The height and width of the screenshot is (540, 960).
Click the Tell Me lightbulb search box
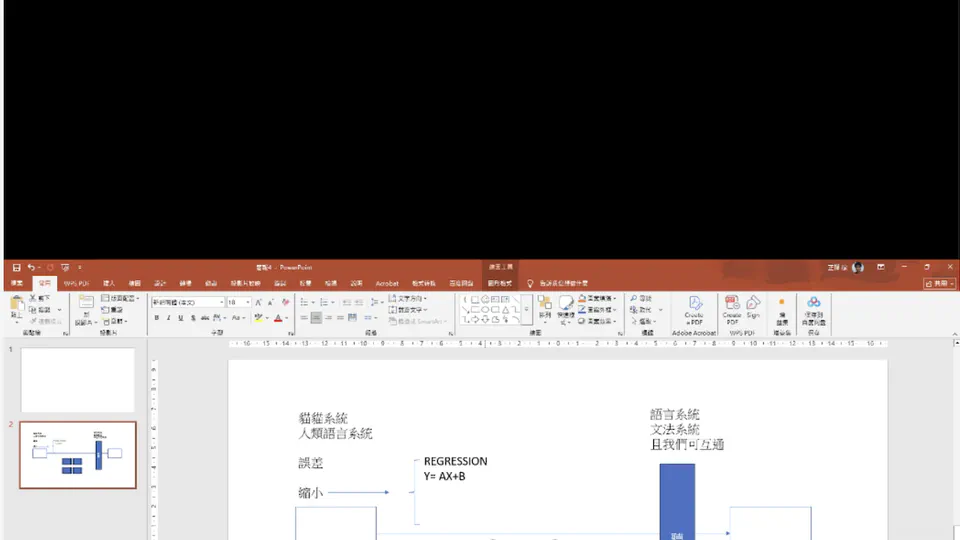click(558, 283)
